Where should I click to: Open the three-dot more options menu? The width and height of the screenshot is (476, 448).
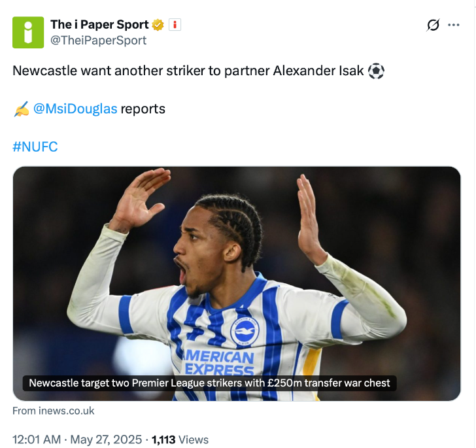coord(454,25)
